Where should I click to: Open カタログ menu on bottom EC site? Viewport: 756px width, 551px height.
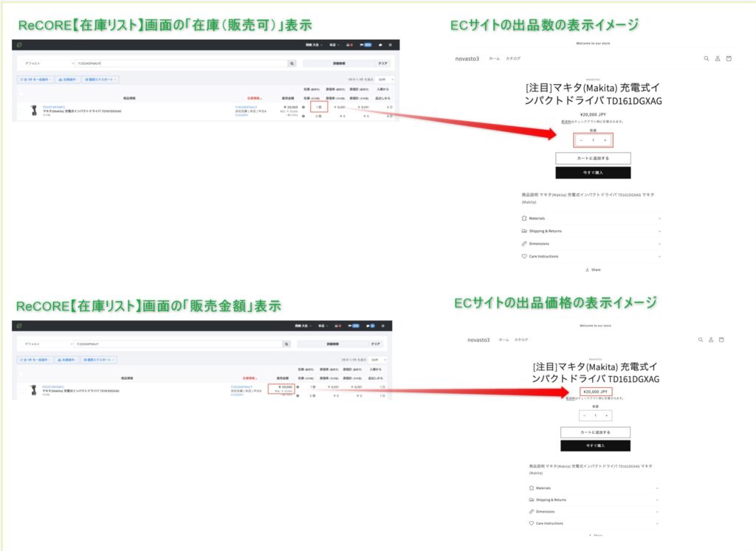(521, 339)
